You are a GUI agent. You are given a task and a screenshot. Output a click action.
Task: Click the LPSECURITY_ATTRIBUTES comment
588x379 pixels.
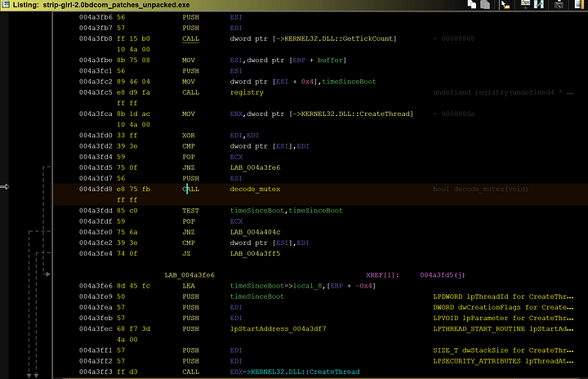[503, 361]
